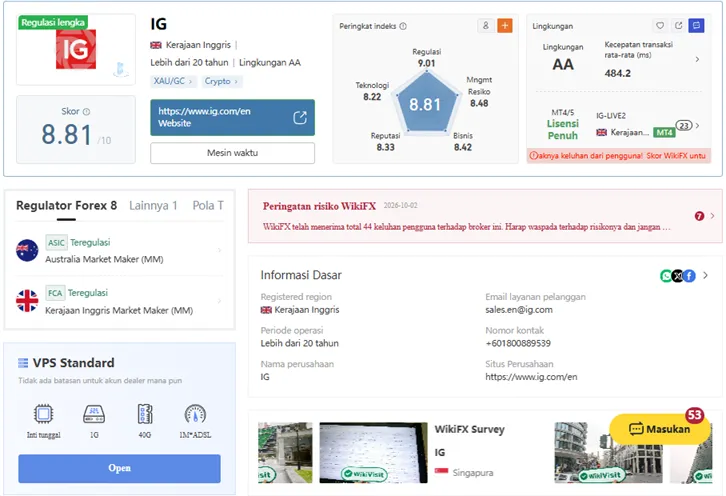Click the heart favorite icon
Screen dimensions: 726x496
coord(660,25)
